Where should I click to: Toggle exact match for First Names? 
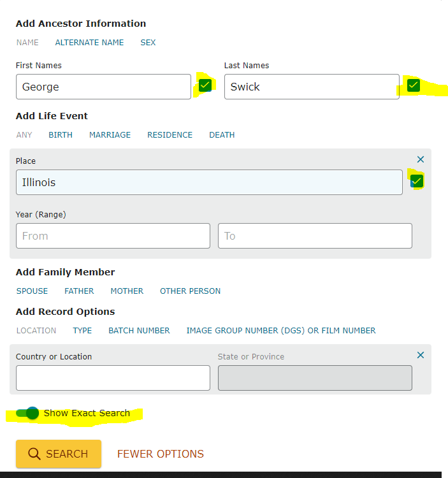click(205, 85)
